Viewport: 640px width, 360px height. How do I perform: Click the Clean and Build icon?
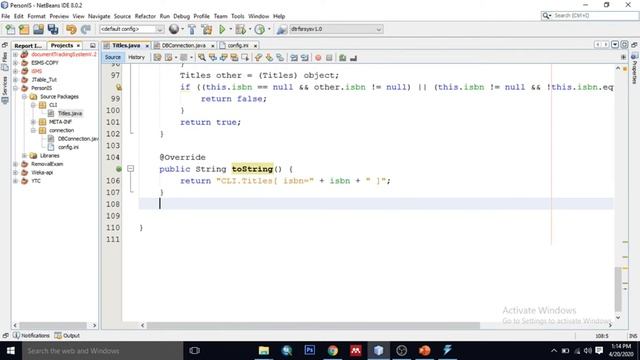[207, 29]
